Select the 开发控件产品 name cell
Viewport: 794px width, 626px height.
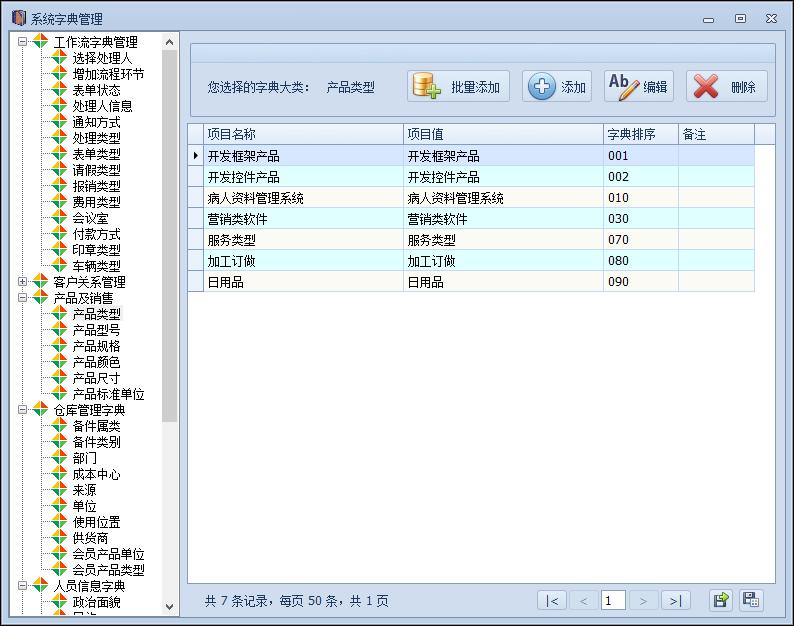pyautogui.click(x=303, y=177)
